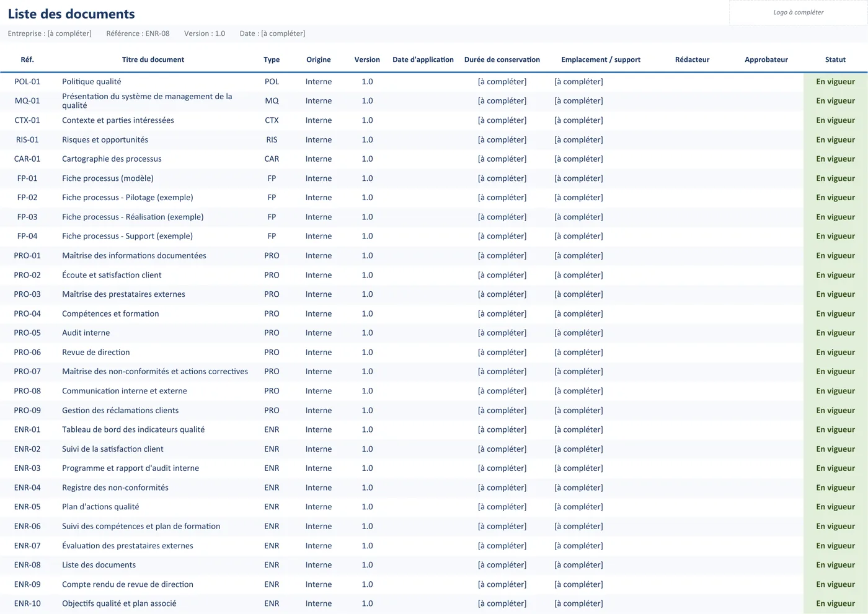Select the 'CTX-01' reference cell
The height and width of the screenshot is (614, 868).
click(x=27, y=120)
